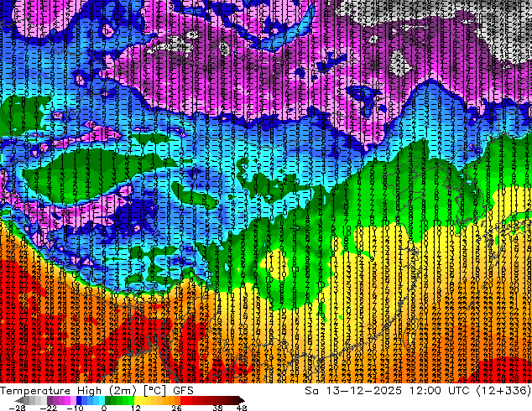
Task: Pick the dark green legend swatch right of 0
Action: [108, 400]
